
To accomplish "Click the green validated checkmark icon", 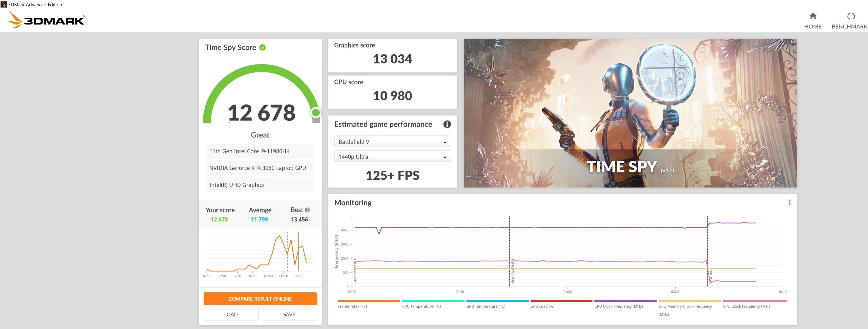I will (263, 48).
